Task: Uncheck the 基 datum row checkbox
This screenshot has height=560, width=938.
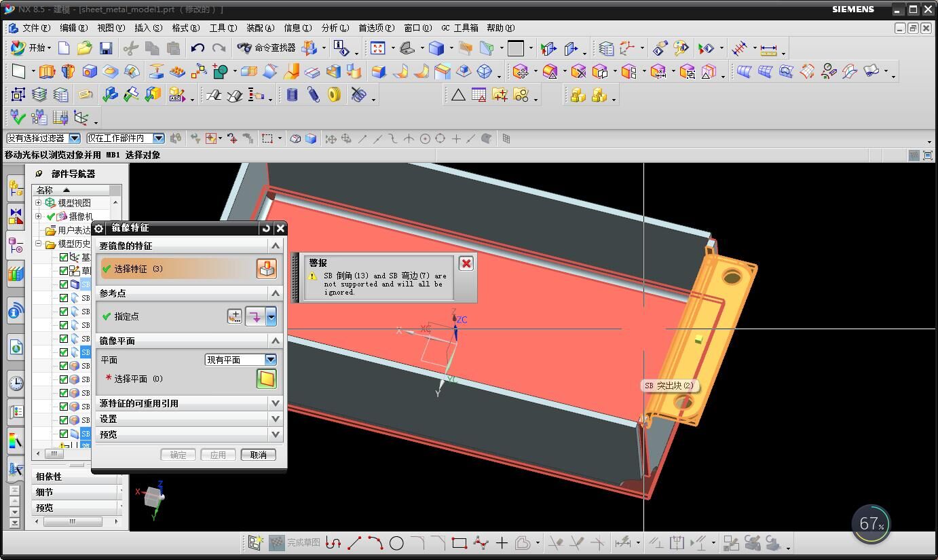Action: tap(64, 257)
